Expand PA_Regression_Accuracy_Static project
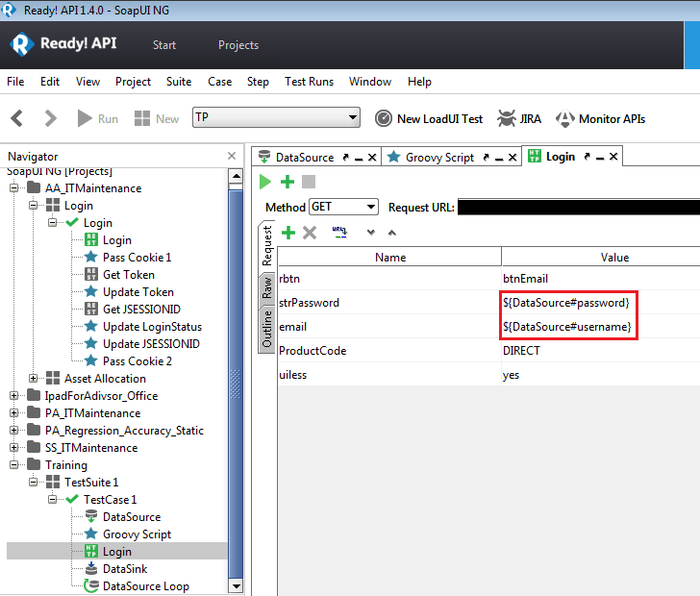 point(14,431)
